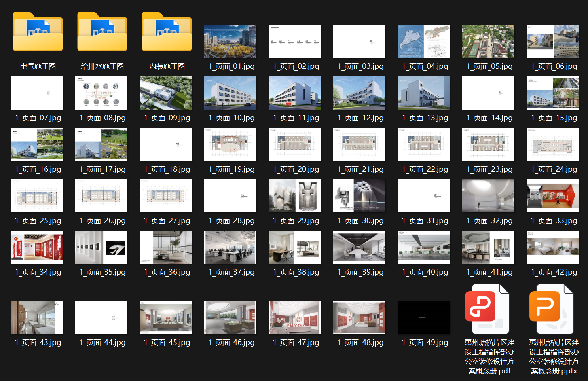This screenshot has width=588, height=381.
Task: Open the 内装施工图 folder icon
Action: tap(167, 32)
